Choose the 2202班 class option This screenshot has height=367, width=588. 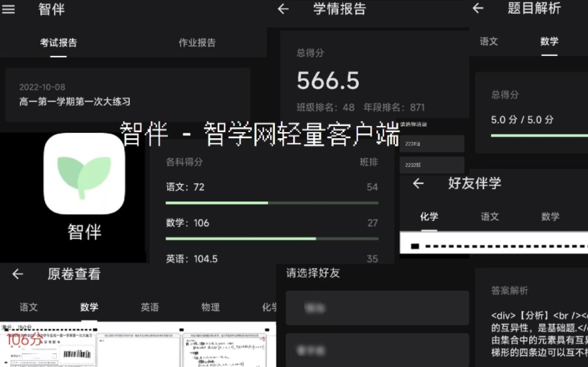pos(432,165)
